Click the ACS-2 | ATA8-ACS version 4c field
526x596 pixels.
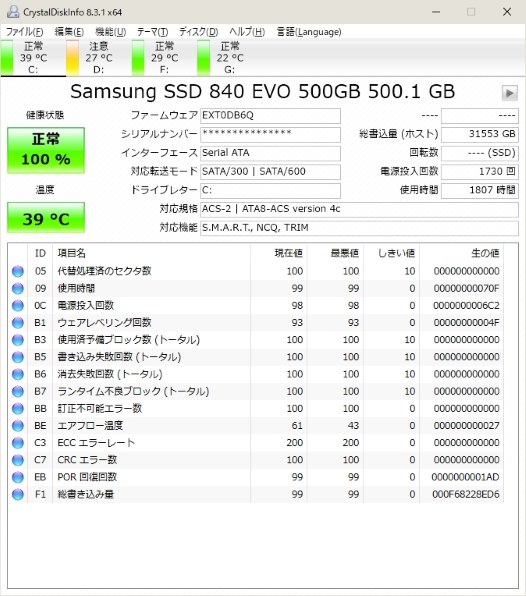pyautogui.click(x=359, y=209)
